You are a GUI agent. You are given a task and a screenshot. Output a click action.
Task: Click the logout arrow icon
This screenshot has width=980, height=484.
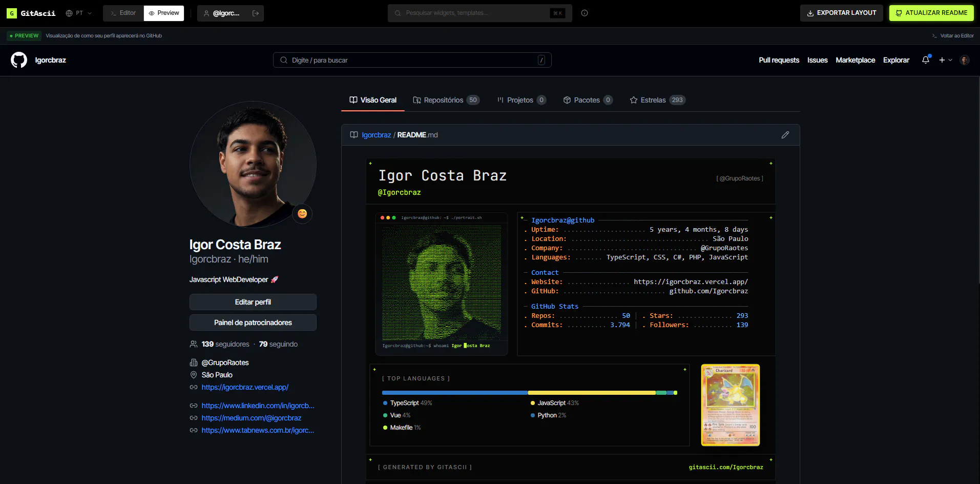pyautogui.click(x=256, y=13)
